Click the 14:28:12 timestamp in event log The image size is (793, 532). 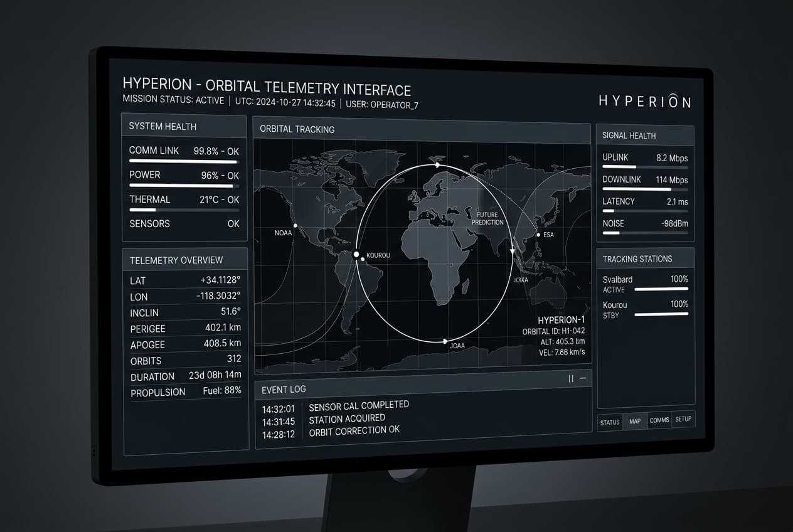click(x=279, y=434)
